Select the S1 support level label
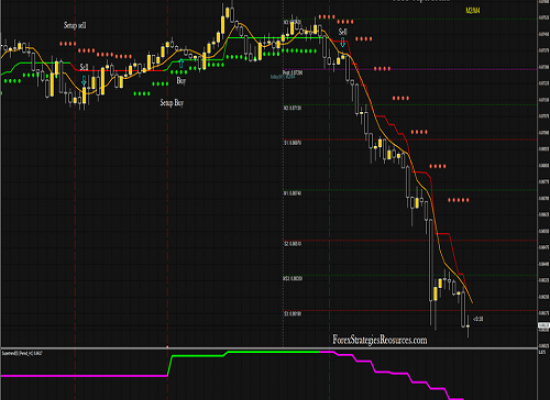This screenshot has height=400, width=550. [x=293, y=143]
